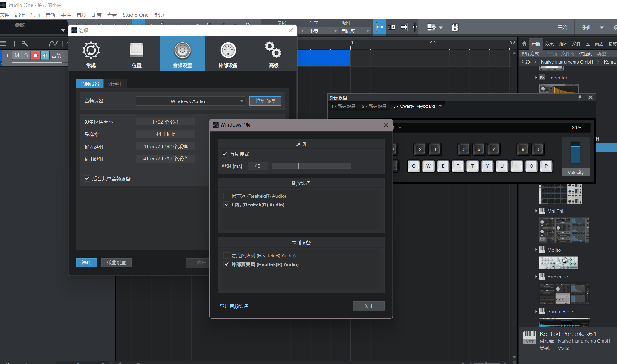Image resolution: width=617 pixels, height=364 pixels.
Task: Check 麦克风阵列 (Realtek(R) Audio) recording device
Action: pos(227,255)
